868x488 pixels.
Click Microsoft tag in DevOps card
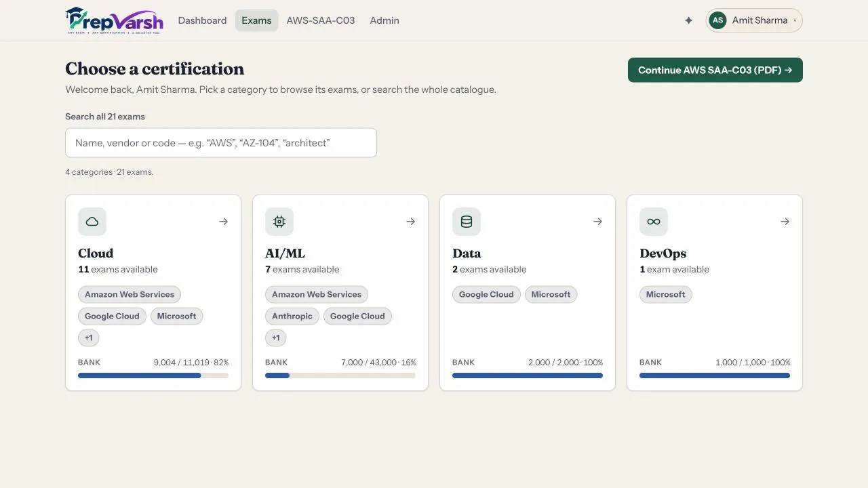coord(665,295)
